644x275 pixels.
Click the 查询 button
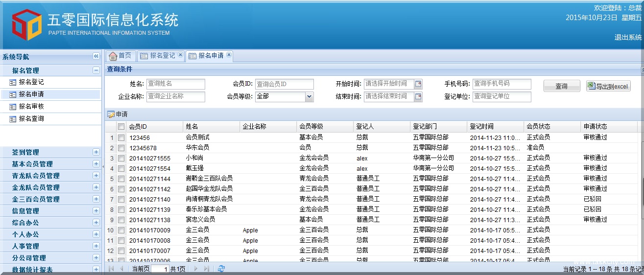coord(561,87)
